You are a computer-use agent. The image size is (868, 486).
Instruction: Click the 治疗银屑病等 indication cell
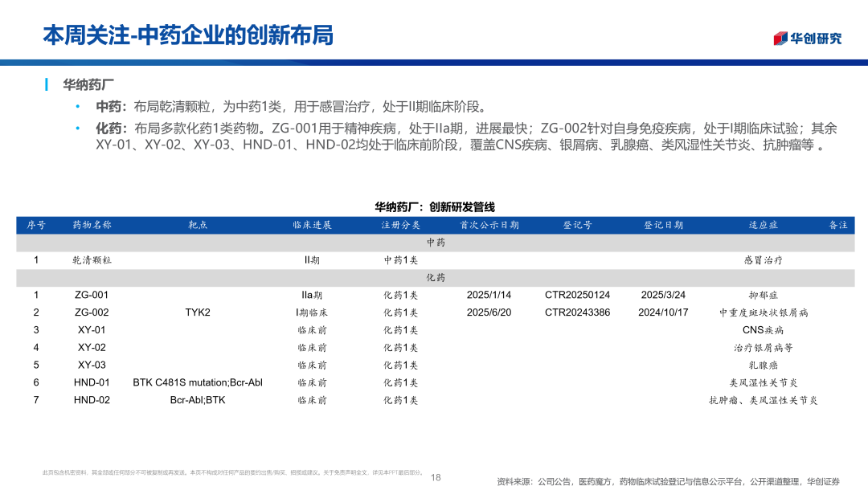tap(764, 348)
